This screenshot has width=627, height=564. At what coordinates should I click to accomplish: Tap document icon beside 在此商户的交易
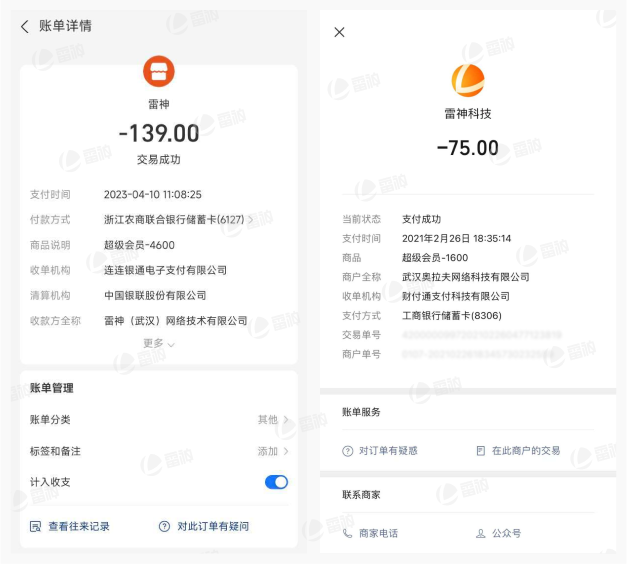[x=481, y=451]
